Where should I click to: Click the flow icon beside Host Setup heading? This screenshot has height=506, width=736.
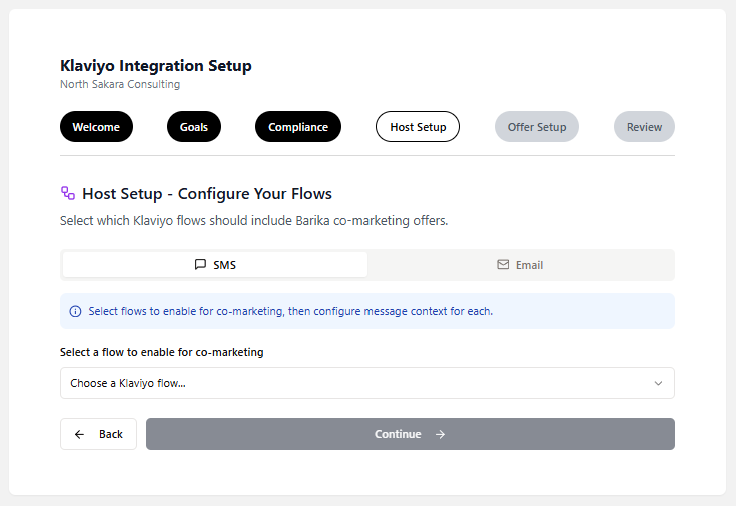click(68, 193)
